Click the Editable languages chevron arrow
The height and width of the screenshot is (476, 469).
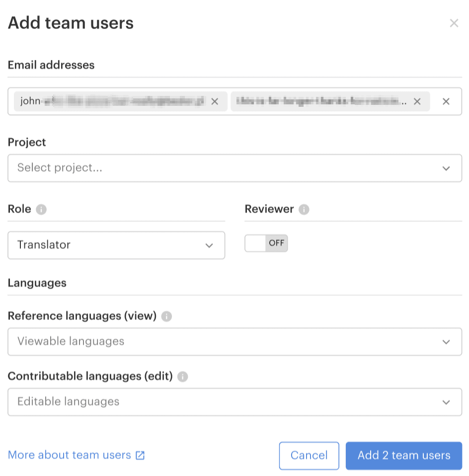coord(446,402)
